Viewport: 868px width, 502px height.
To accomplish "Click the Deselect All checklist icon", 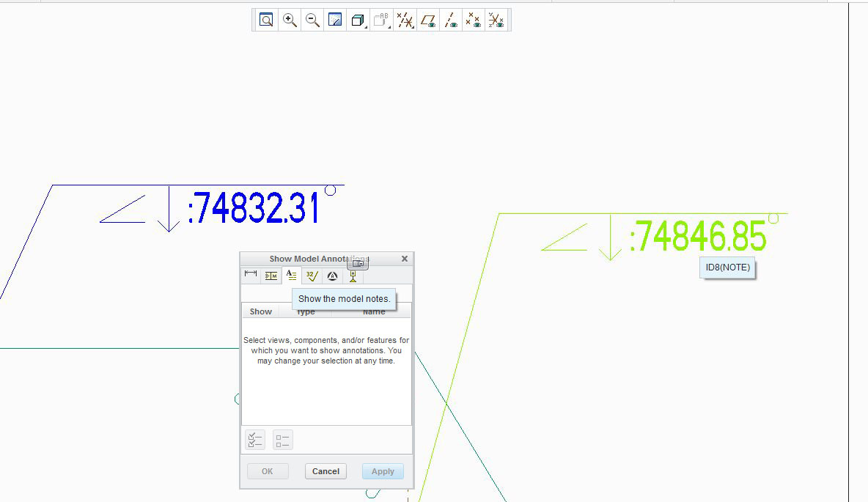I will point(283,440).
